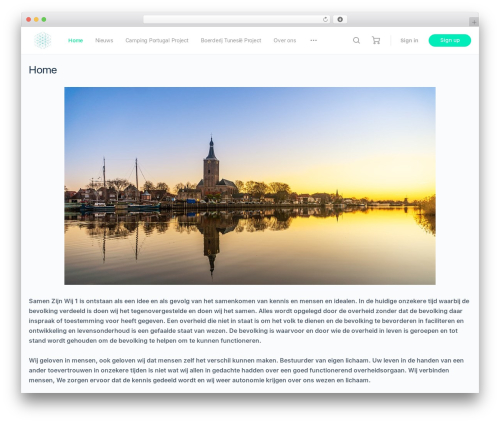Click the round icon beside the address bar

(340, 19)
